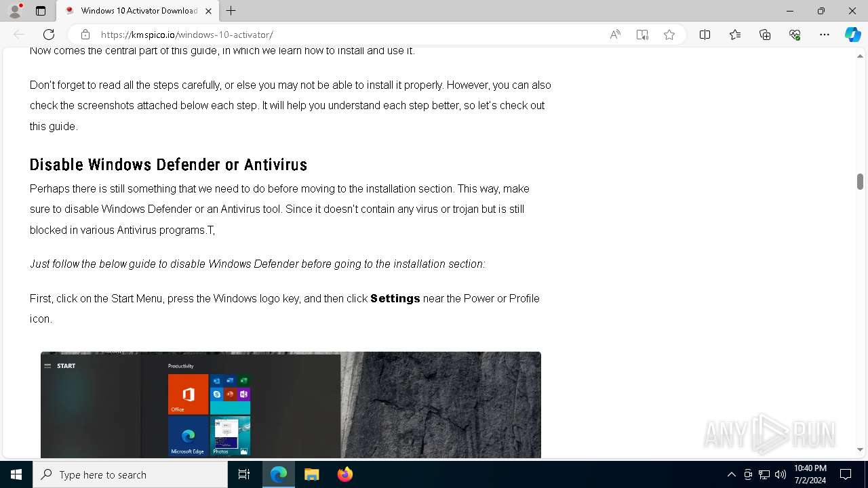868x488 pixels.
Task: Click the page vertical scrollbar thumb
Action: (860, 181)
